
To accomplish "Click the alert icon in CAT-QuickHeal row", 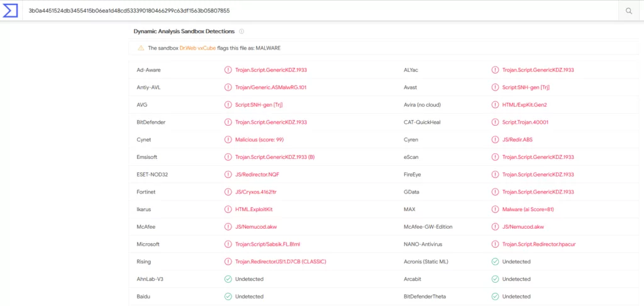I will 495,123.
